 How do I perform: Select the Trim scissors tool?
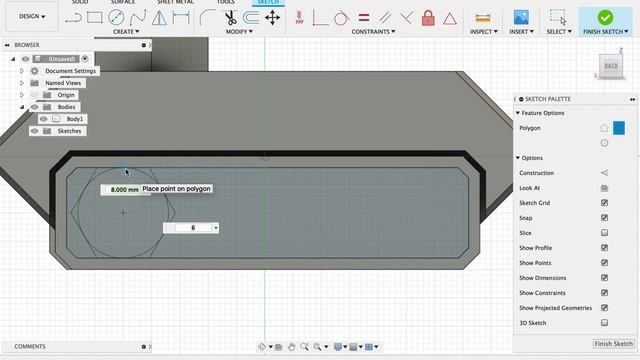[231, 18]
